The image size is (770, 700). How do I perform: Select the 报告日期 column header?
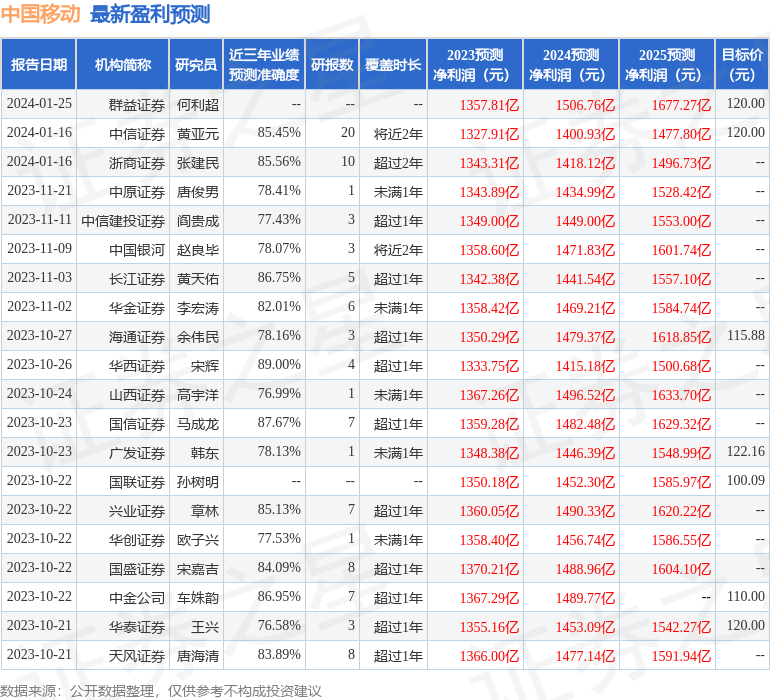point(39,64)
